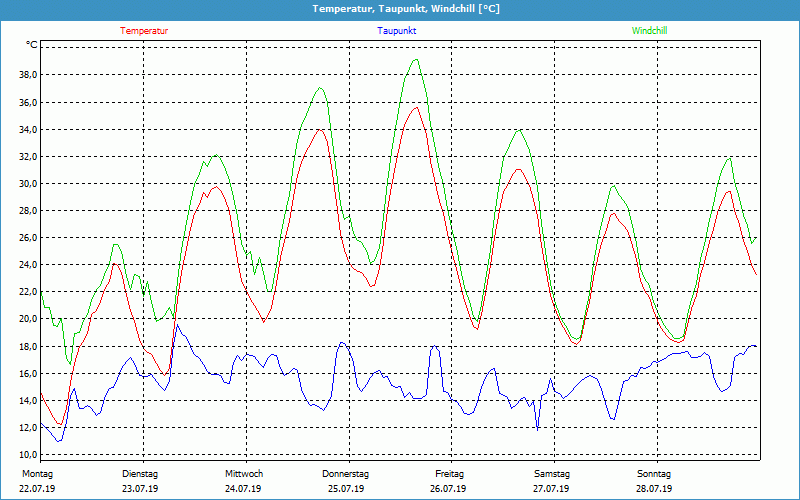Viewport: 800px width, 500px height.
Task: Click the °C unit label
Action: (31, 45)
